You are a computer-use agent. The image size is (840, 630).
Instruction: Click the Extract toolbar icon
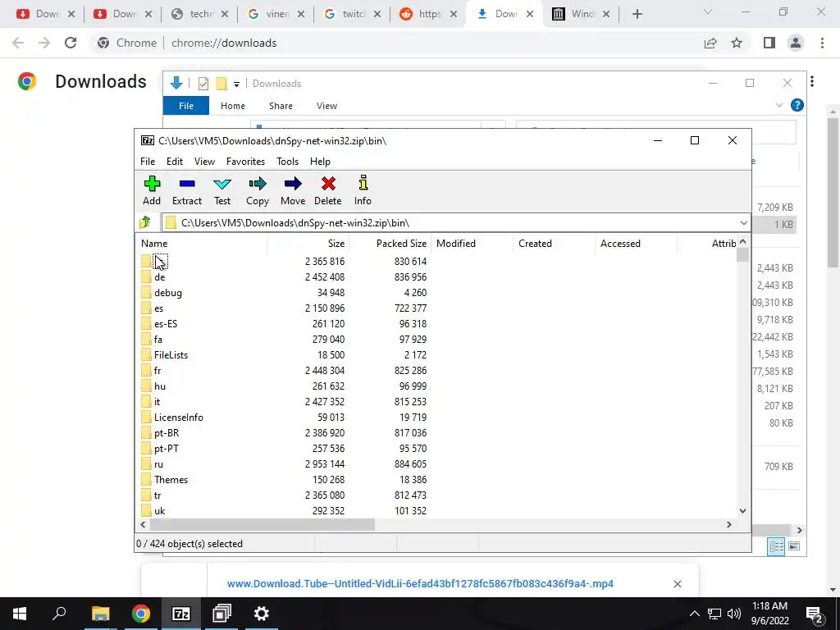187,190
